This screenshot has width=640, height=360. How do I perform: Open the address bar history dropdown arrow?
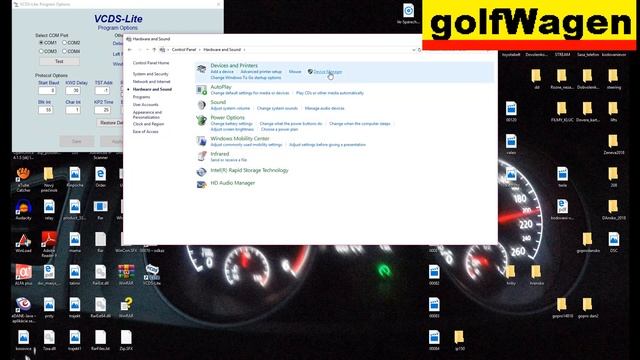tap(413, 50)
